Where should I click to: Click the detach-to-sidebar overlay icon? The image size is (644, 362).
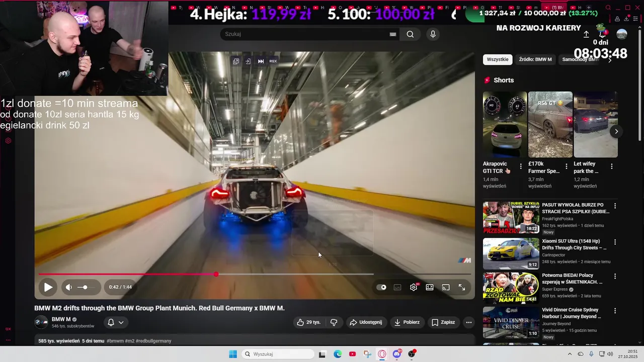(248, 61)
